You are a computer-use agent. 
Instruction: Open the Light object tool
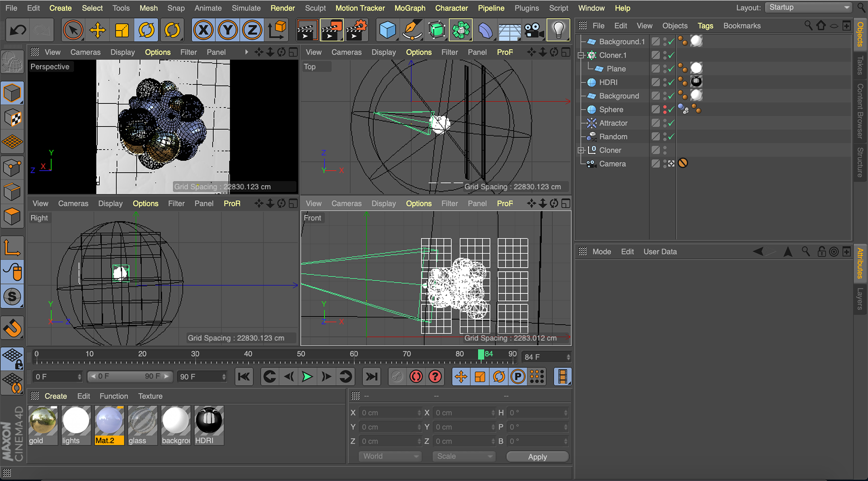tap(558, 30)
